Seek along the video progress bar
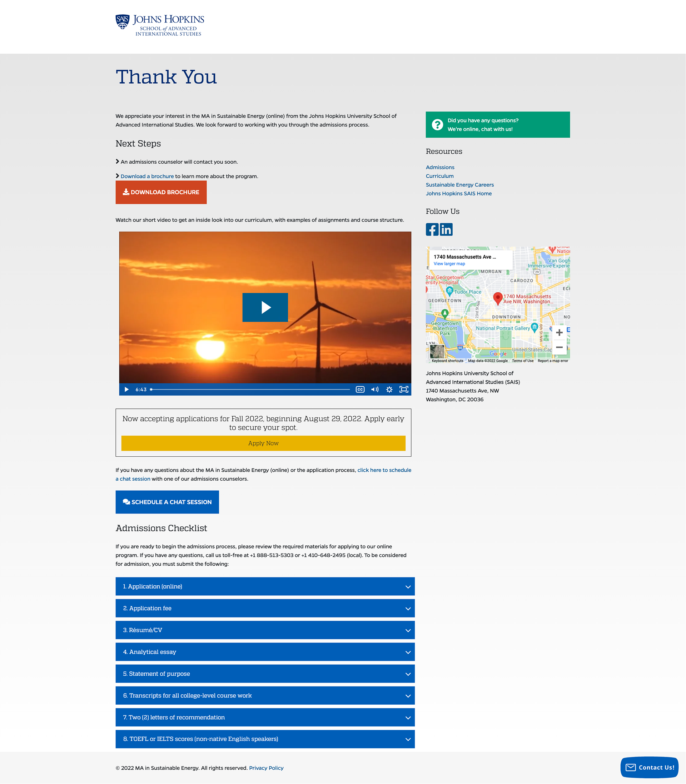The height and width of the screenshot is (784, 686). (x=250, y=389)
